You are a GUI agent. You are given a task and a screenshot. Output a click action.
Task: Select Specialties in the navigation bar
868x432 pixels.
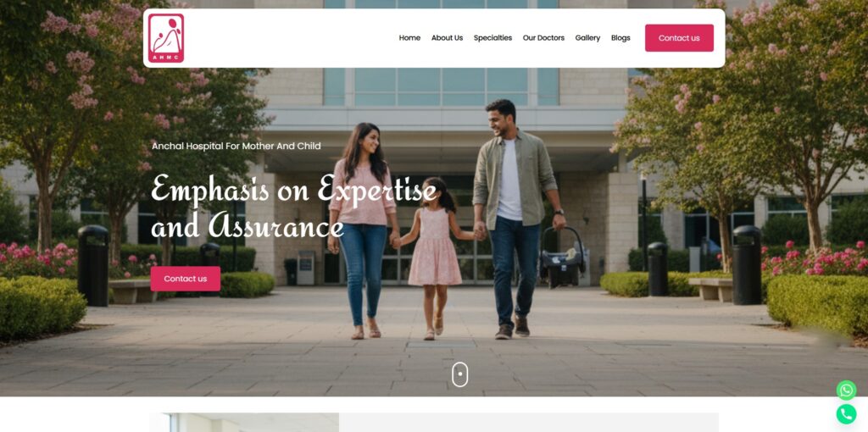coord(492,38)
